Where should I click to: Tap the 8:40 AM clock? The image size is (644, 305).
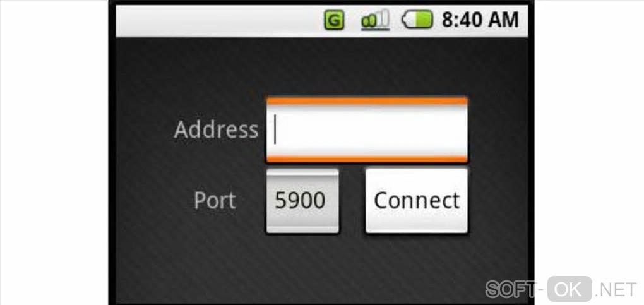(480, 20)
